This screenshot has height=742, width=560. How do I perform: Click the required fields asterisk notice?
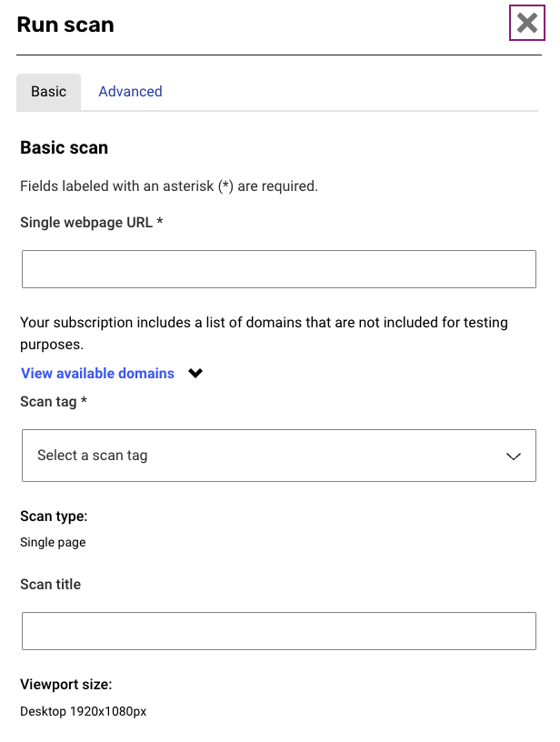(x=168, y=186)
